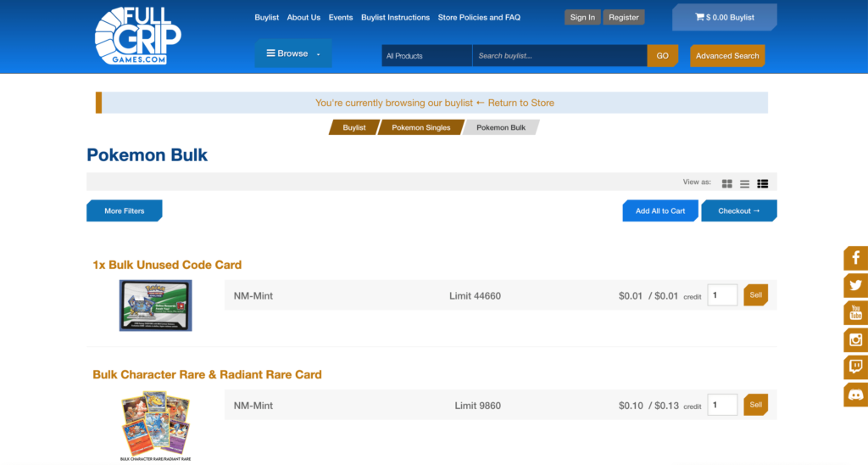Screen dimensions: 868x465
Task: Expand the Browse dropdown menu
Action: click(x=293, y=53)
